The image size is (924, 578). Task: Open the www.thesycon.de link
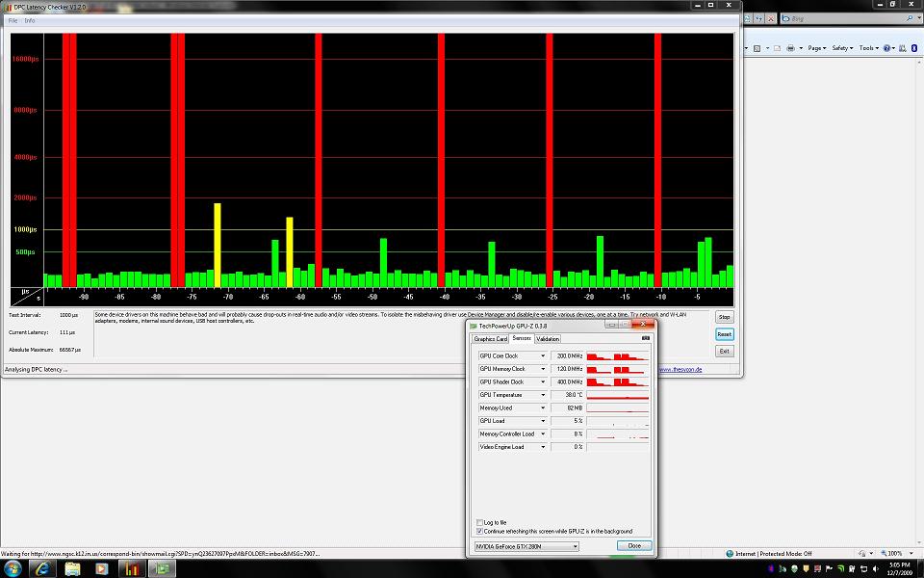pos(680,370)
